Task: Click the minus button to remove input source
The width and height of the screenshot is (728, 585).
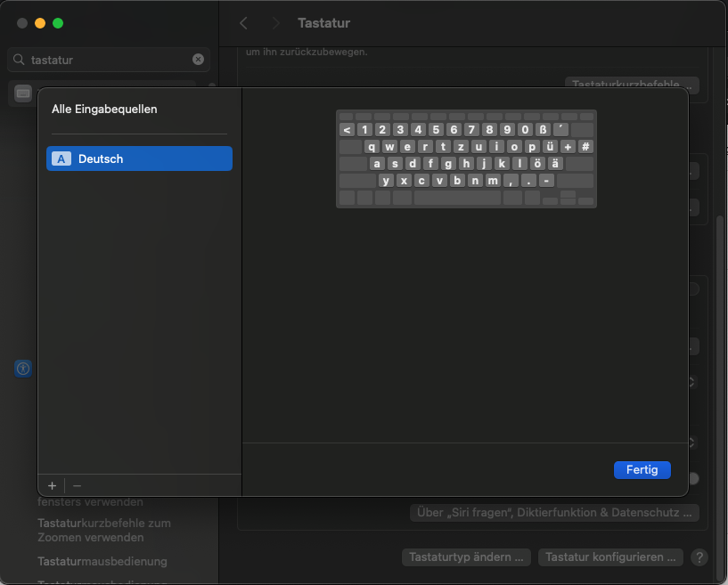Action: tap(77, 485)
